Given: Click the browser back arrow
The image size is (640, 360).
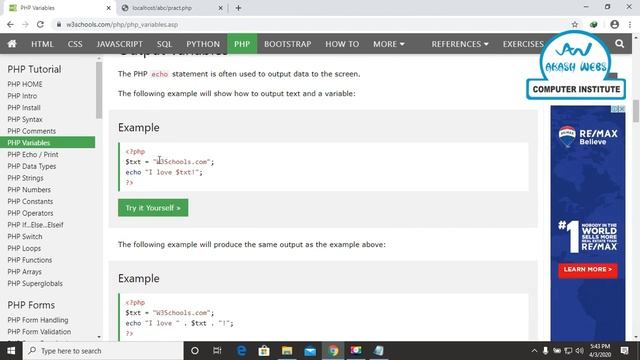Looking at the screenshot, I should (x=10, y=24).
